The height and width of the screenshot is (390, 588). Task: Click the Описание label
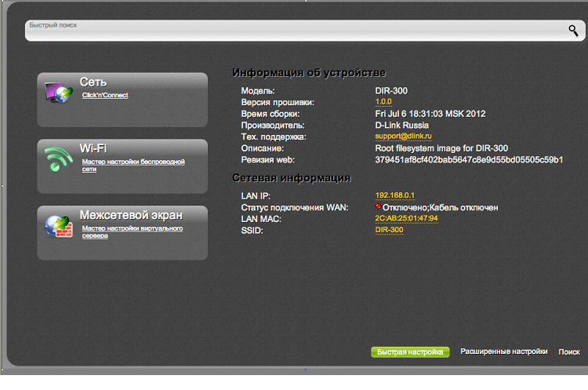click(262, 148)
